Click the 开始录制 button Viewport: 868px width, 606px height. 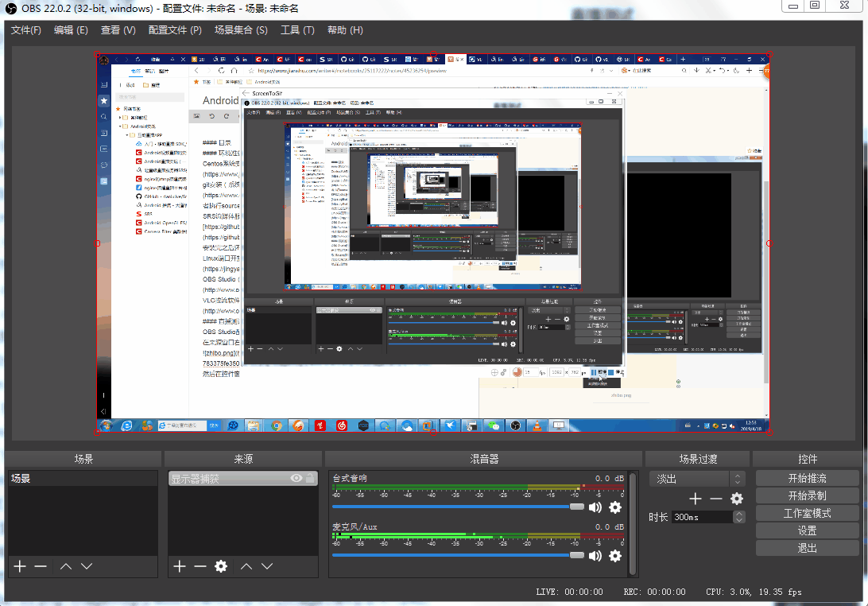(x=807, y=495)
